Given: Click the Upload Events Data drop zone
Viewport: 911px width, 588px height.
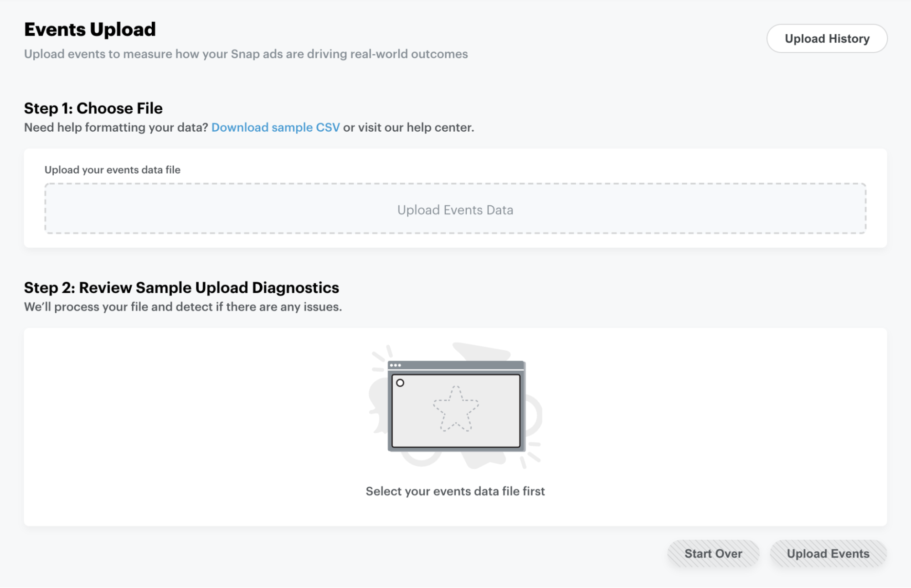Looking at the screenshot, I should [x=455, y=209].
